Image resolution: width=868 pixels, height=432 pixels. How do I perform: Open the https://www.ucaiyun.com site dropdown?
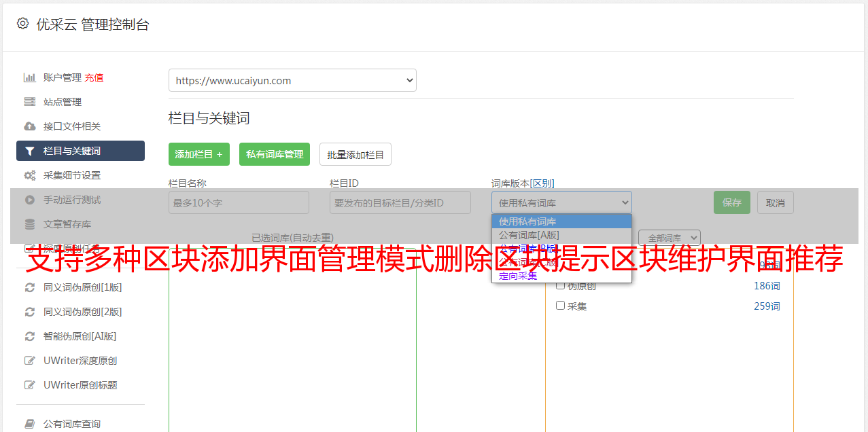coord(292,80)
